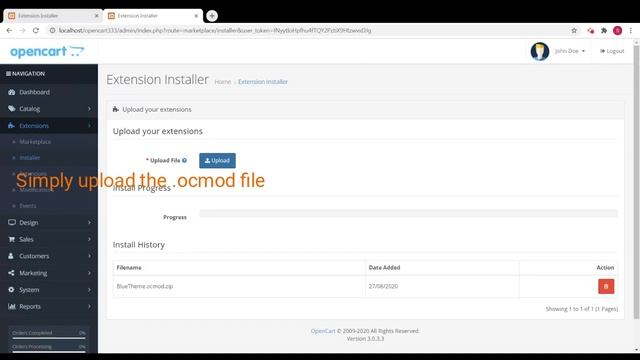Screen dimensions: 640x360
Task: Reload the page with refresh icon
Action: 36,31
